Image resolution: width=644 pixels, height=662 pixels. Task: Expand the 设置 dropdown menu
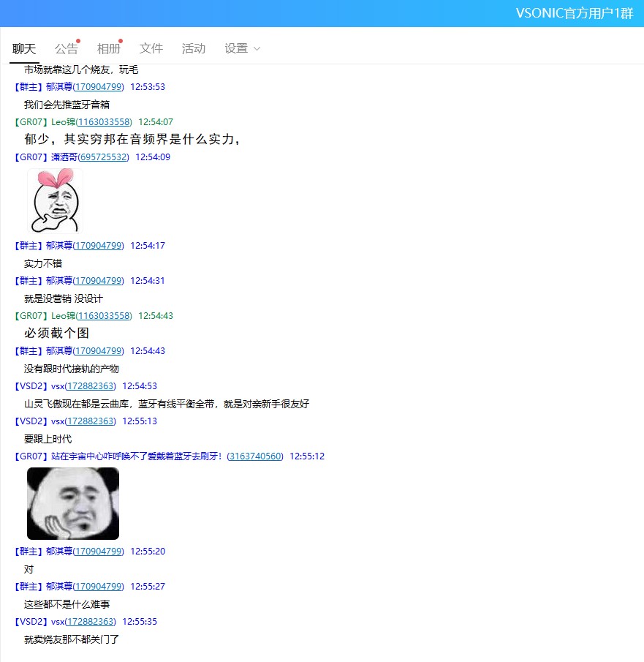coord(242,49)
